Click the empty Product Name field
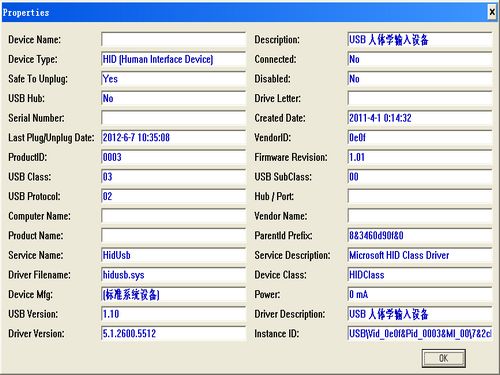The width and height of the screenshot is (500, 375). 173,236
